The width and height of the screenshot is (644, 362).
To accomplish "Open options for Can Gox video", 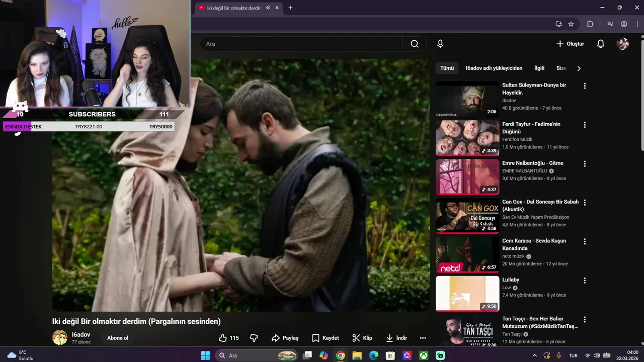I will (x=585, y=203).
